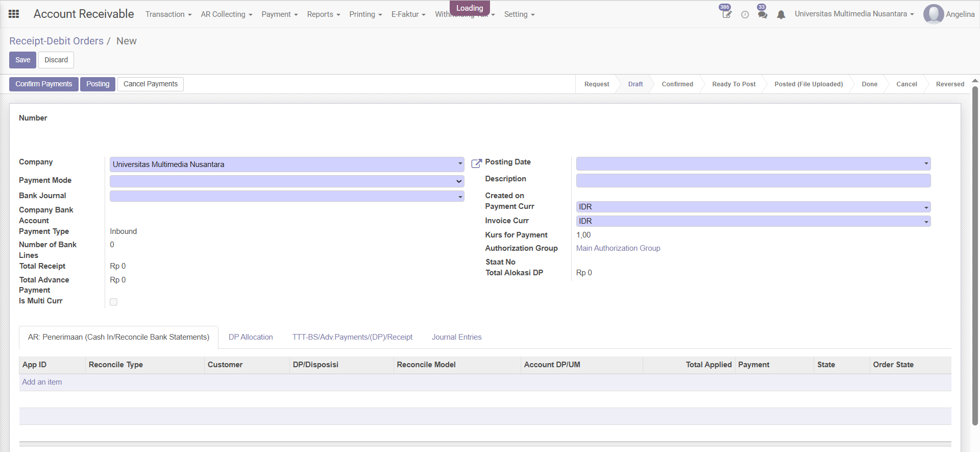This screenshot has width=980, height=452.
Task: Click Angelina's user avatar
Action: click(933, 14)
